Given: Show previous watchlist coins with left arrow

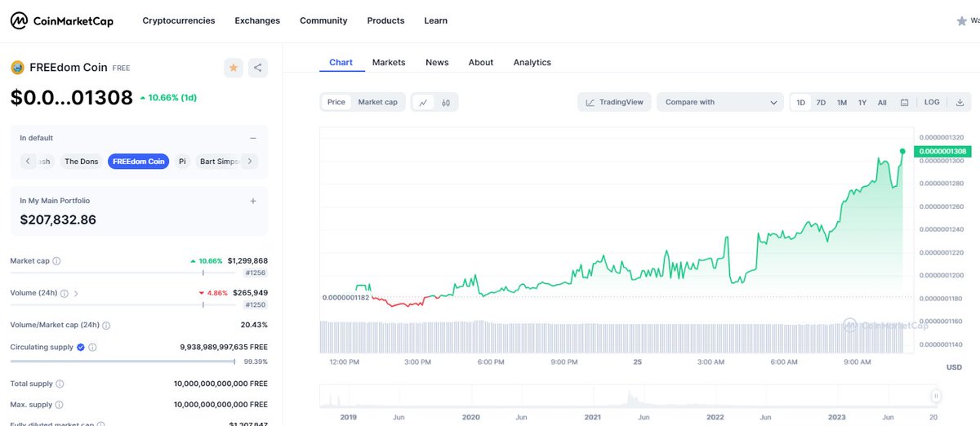Looking at the screenshot, I should click(28, 162).
